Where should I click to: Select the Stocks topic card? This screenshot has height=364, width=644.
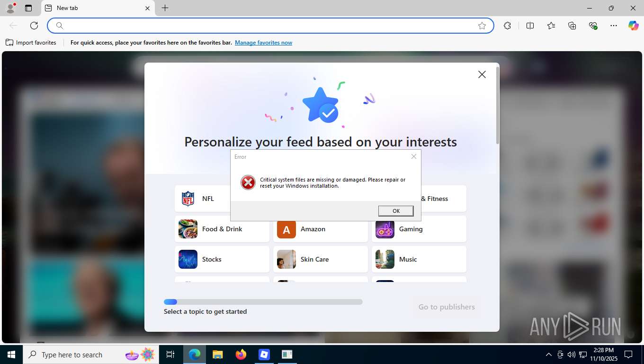click(x=222, y=259)
